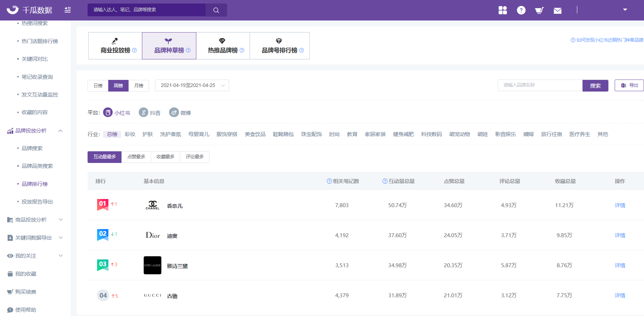Image resolution: width=644 pixels, height=316 pixels.
Task: Click the search magnifier icon in top bar
Action: 216,10
